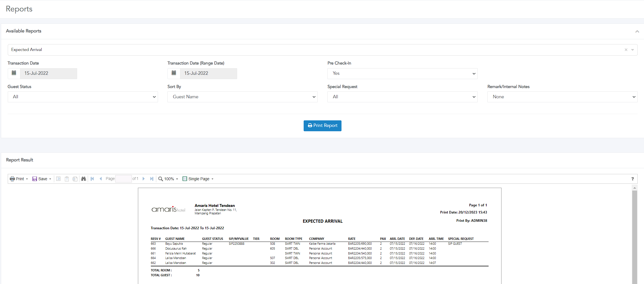The height and width of the screenshot is (284, 644).
Task: Click rate BAR2204/540,000
Action: click(360, 254)
